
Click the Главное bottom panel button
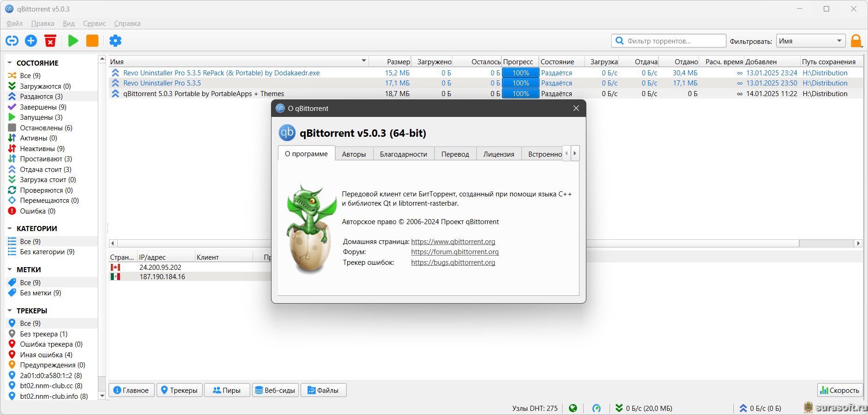pos(132,390)
